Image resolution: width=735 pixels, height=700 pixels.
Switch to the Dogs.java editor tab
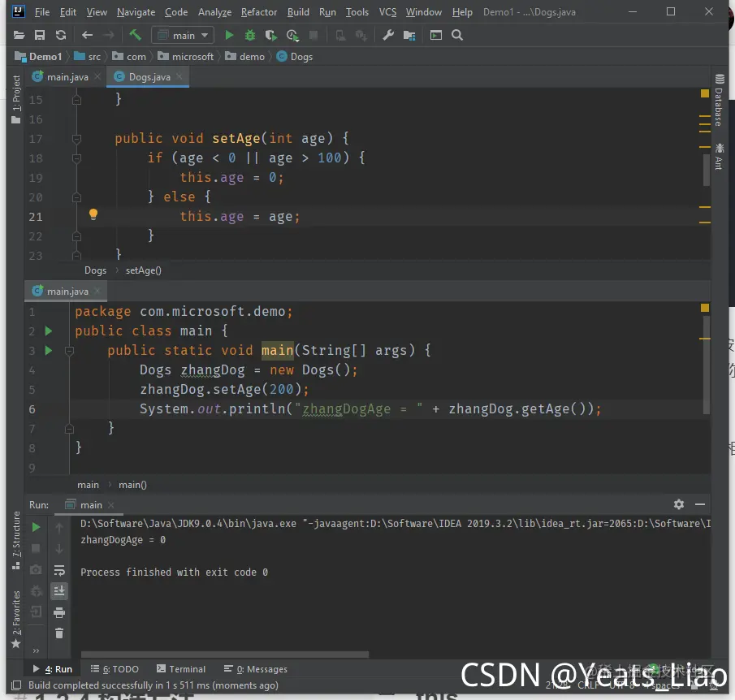(x=149, y=77)
